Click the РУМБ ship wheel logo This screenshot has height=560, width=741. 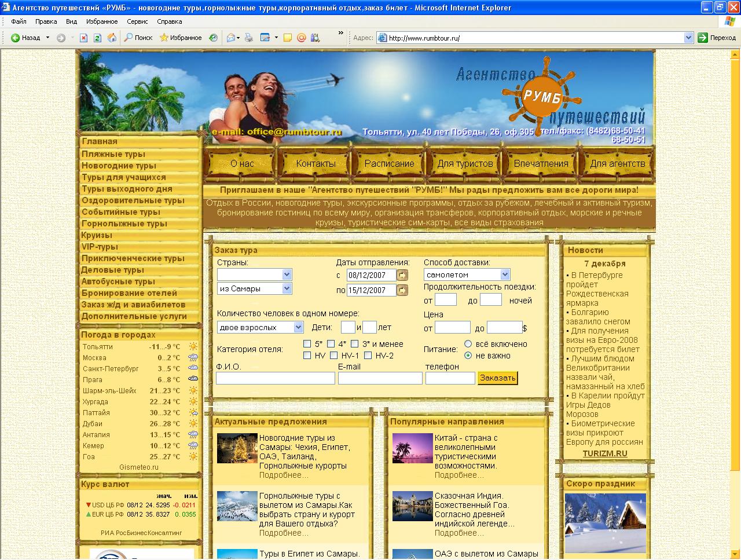click(542, 96)
